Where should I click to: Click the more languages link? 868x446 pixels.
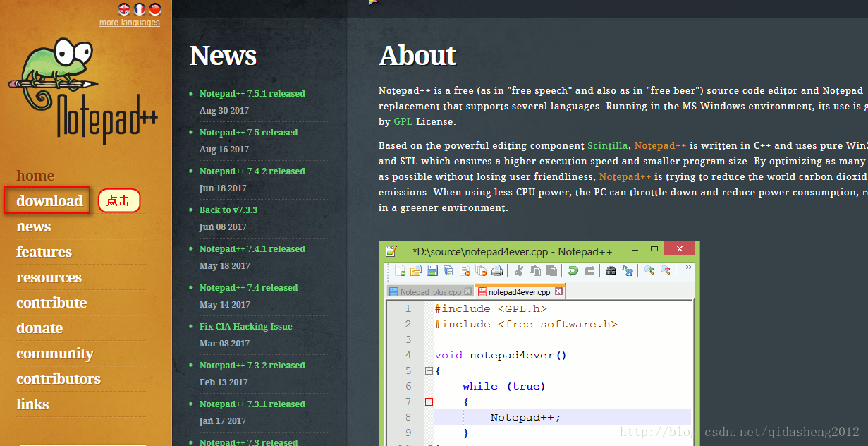coord(130,23)
